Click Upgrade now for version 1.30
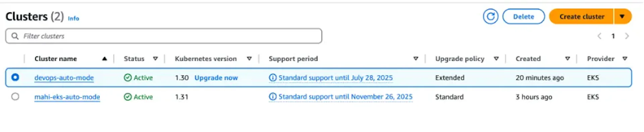 (216, 78)
